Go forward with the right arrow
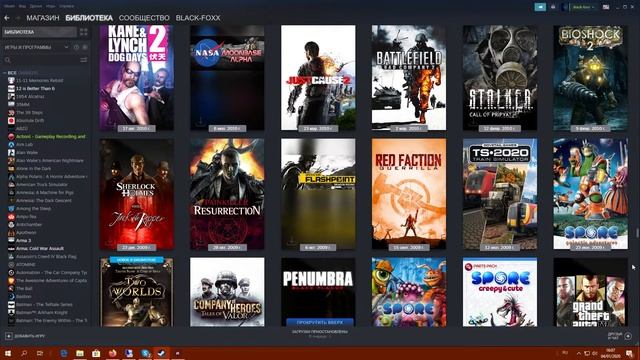The height and width of the screenshot is (360, 640). click(x=18, y=18)
